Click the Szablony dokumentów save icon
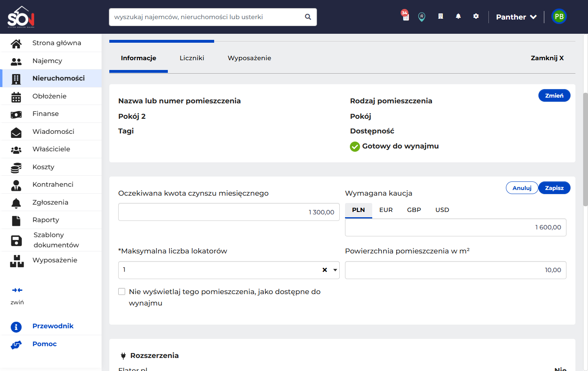The height and width of the screenshot is (371, 588). [x=16, y=240]
